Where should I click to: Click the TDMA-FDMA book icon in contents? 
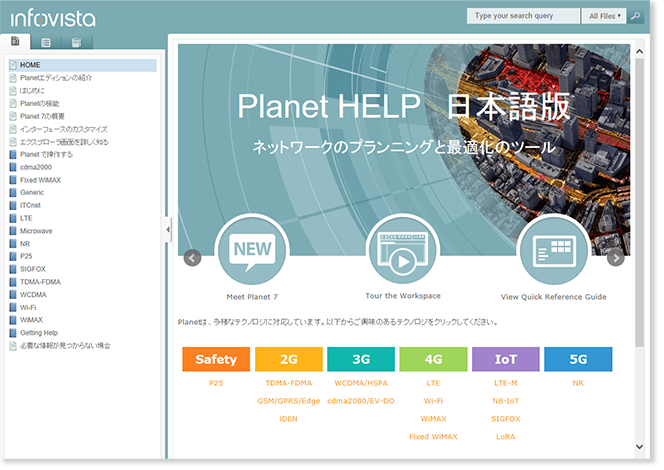pyautogui.click(x=13, y=282)
